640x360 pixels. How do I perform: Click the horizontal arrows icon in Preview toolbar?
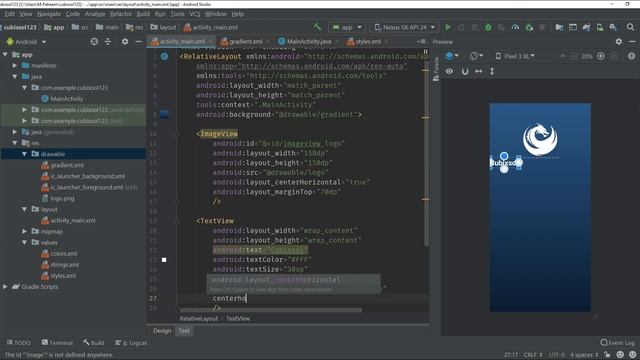pos(478,71)
